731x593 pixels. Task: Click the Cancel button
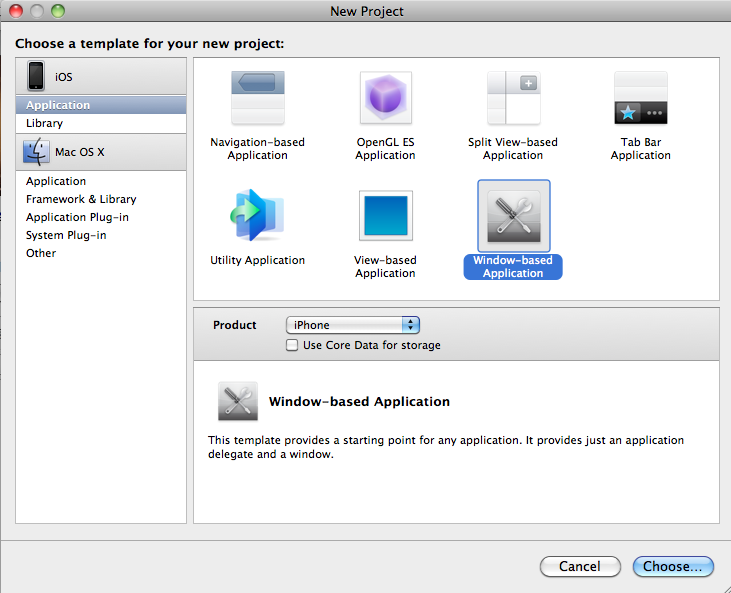tap(580, 566)
